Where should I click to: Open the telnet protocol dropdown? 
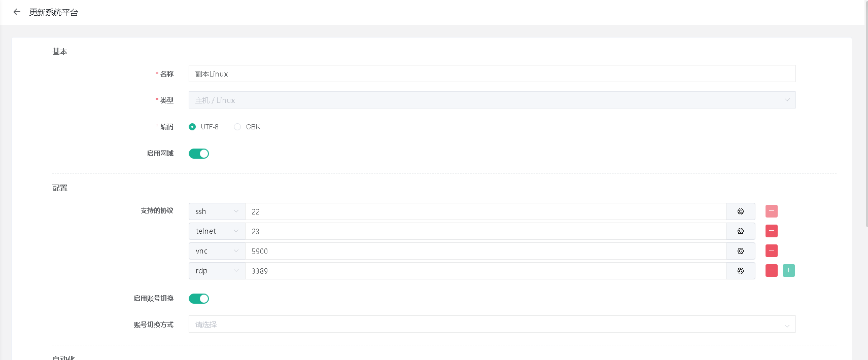click(217, 231)
